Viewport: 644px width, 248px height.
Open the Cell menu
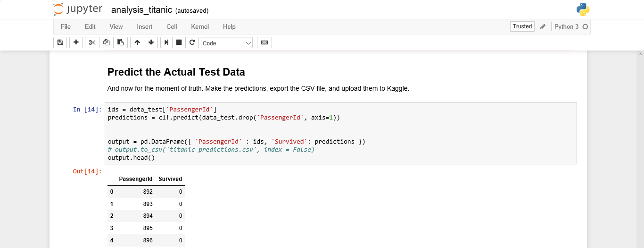point(172,26)
